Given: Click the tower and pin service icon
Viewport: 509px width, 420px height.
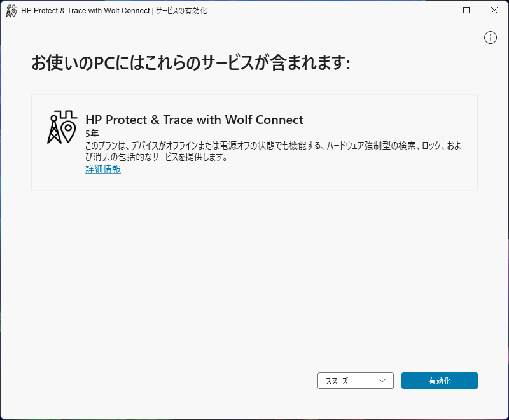Looking at the screenshot, I should [x=62, y=127].
